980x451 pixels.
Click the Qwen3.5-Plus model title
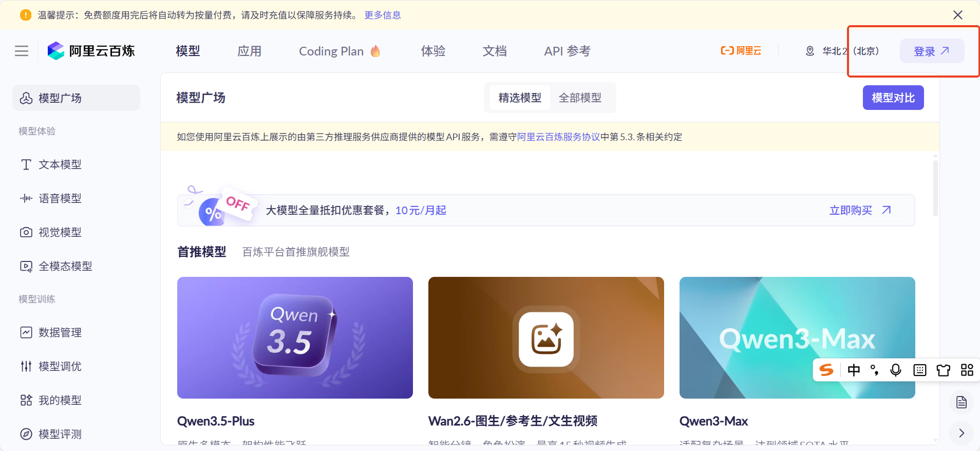[x=216, y=421]
